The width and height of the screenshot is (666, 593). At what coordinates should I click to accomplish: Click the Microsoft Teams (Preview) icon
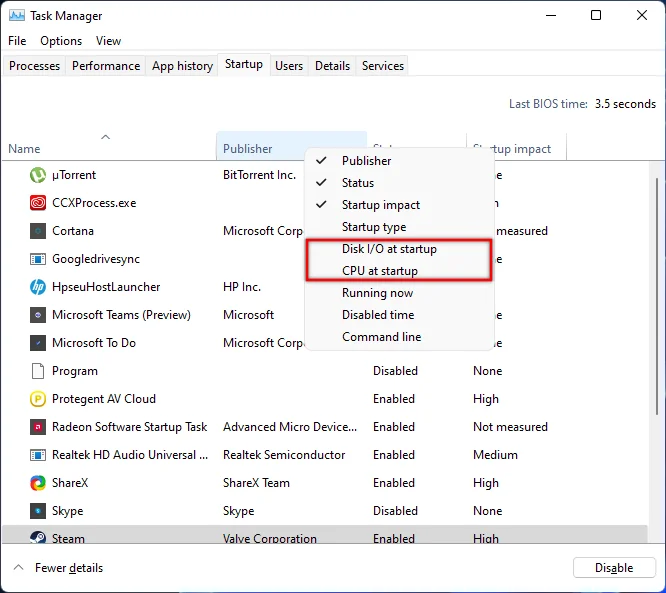pyautogui.click(x=38, y=315)
